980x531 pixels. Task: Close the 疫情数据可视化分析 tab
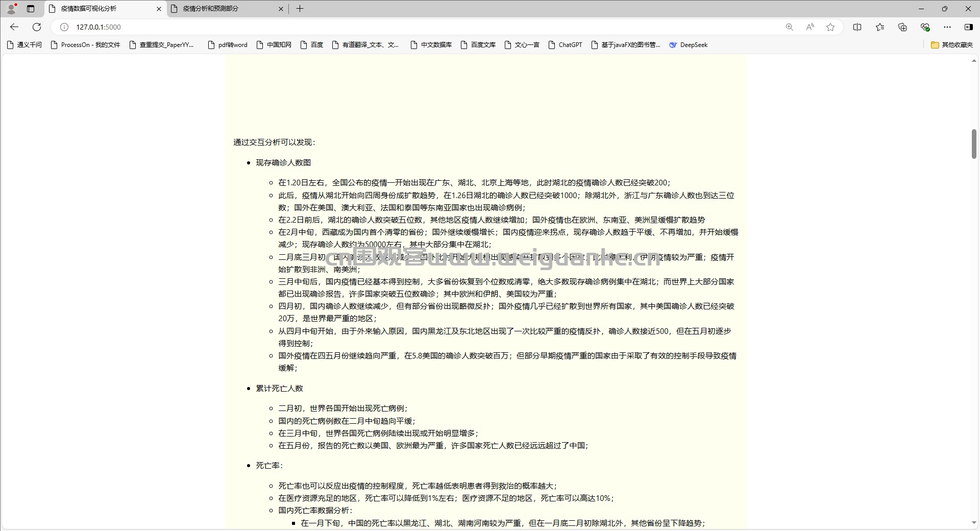(x=159, y=9)
